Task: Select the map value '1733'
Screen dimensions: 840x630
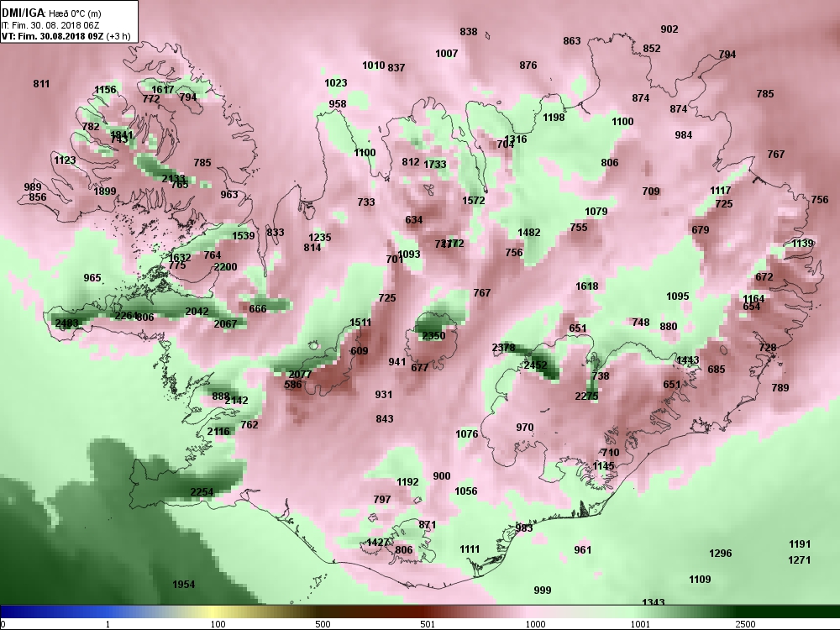Action: click(434, 165)
